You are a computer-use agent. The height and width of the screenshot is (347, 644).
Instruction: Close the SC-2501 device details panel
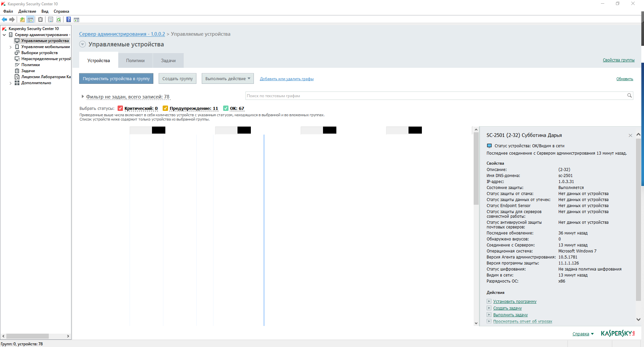[630, 135]
